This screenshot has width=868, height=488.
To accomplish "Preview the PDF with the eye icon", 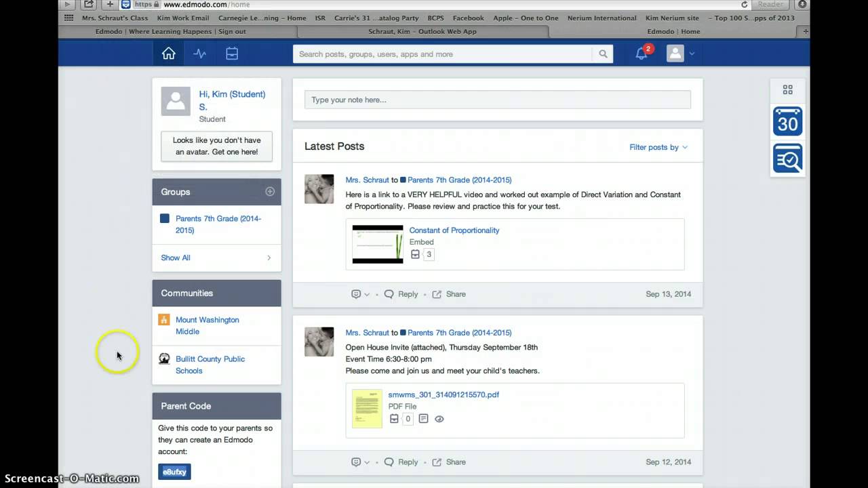I will pyautogui.click(x=439, y=419).
